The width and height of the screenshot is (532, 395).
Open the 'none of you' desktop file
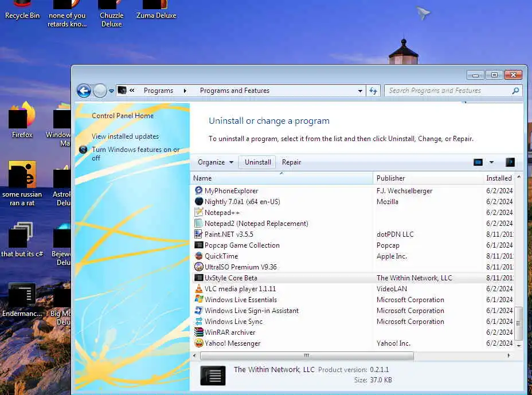tap(67, 14)
